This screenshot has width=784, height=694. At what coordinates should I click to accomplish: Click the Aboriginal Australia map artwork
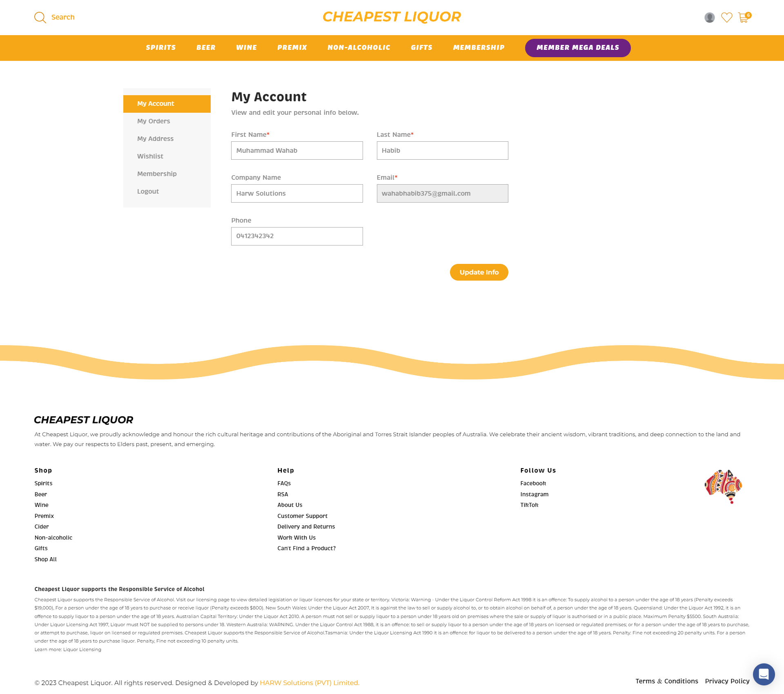point(724,486)
